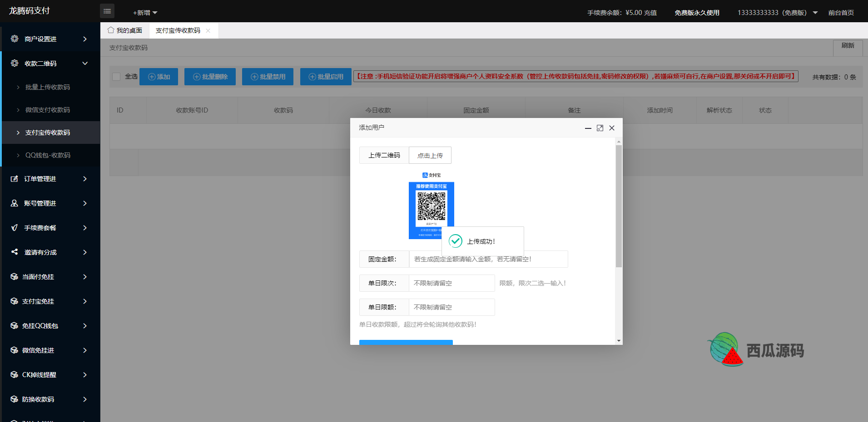
Task: Collapse the 收款二维码 menu chevron
Action: 85,64
